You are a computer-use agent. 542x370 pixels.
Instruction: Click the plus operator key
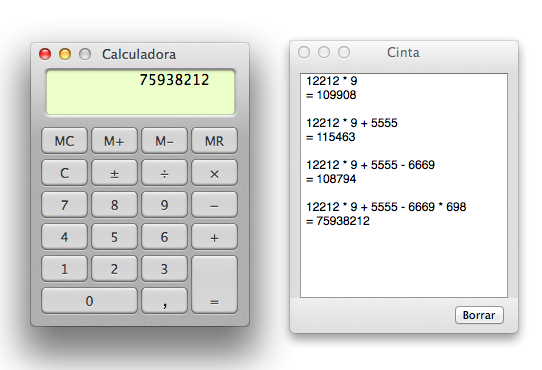pos(214,237)
